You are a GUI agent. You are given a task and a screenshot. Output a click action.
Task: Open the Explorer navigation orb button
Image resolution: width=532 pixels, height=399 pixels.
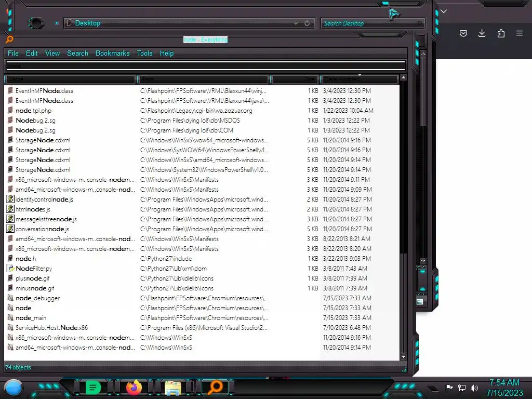pyautogui.click(x=36, y=23)
